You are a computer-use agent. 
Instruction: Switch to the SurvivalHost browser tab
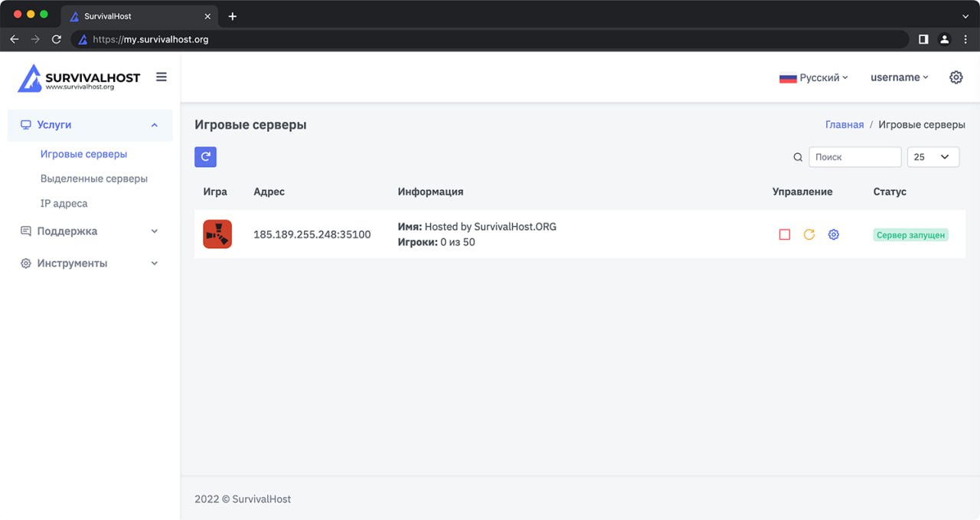point(139,16)
